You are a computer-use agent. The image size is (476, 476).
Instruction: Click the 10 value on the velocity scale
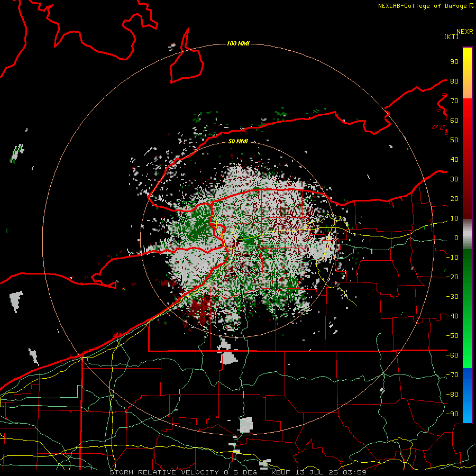click(x=454, y=218)
